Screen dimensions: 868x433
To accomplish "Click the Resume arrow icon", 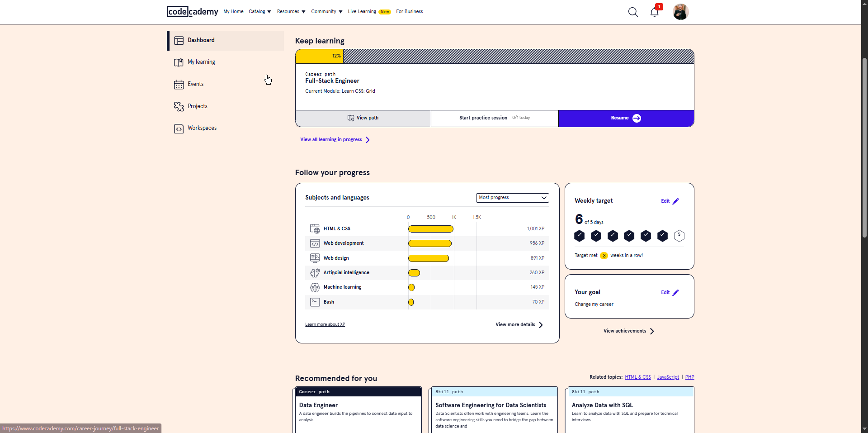I will tap(637, 118).
